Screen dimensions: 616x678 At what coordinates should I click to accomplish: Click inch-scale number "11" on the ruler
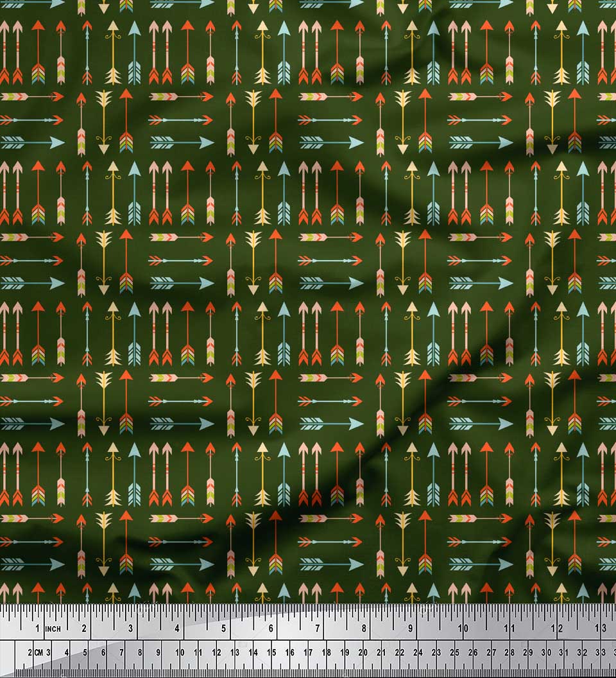[x=509, y=629]
